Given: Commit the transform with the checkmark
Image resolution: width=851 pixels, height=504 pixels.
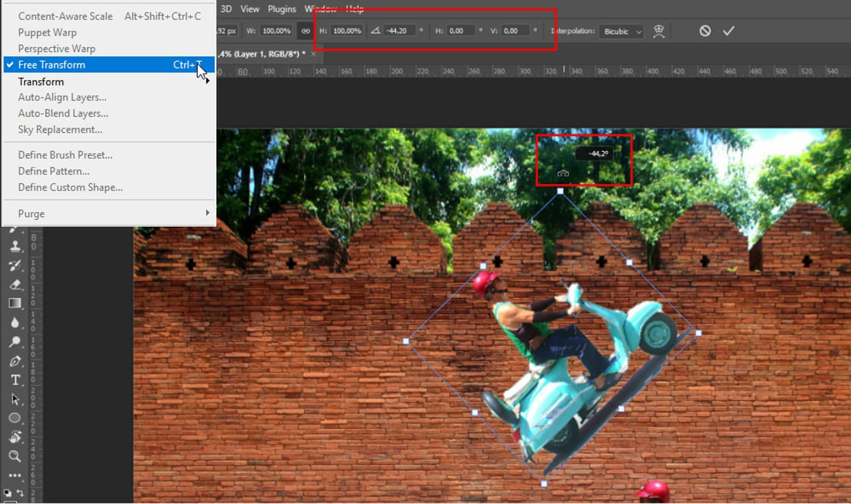Looking at the screenshot, I should coord(728,30).
